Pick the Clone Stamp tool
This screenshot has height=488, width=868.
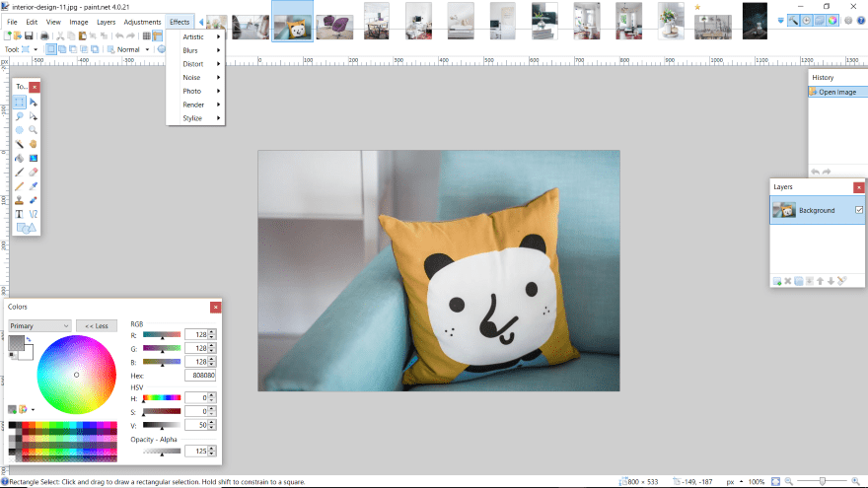point(20,198)
